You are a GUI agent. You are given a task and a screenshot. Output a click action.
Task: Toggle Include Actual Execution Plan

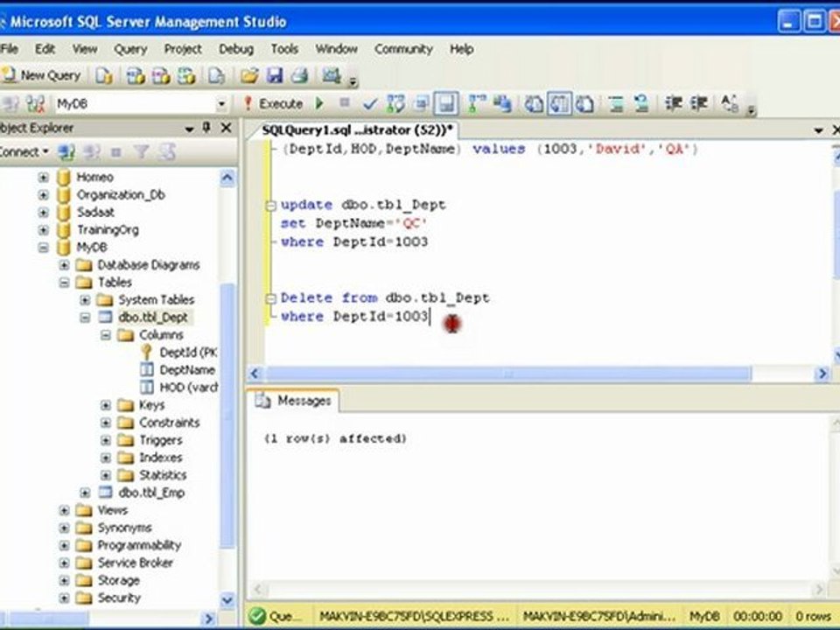(x=476, y=103)
